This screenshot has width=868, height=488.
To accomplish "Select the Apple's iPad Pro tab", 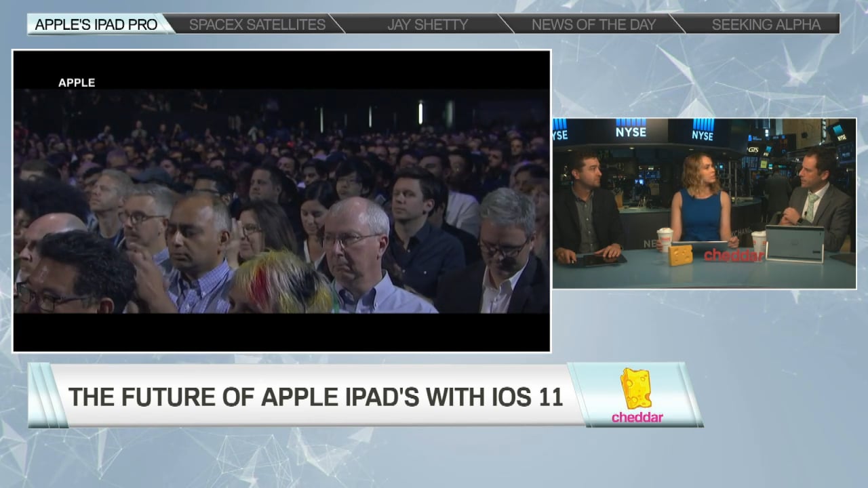I will tap(96, 24).
